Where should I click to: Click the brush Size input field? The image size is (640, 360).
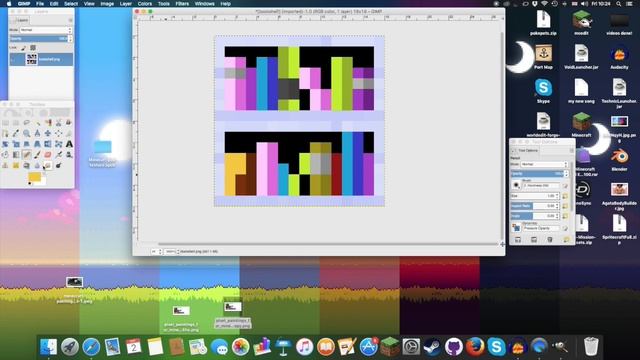535,196
